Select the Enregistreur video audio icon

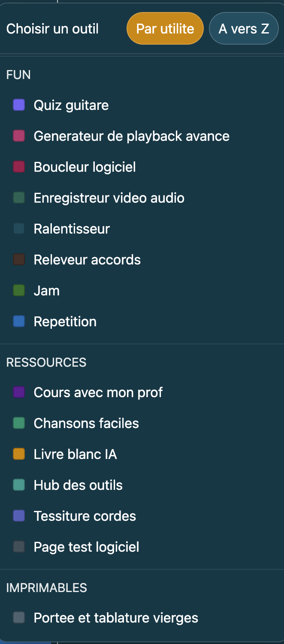(x=19, y=197)
